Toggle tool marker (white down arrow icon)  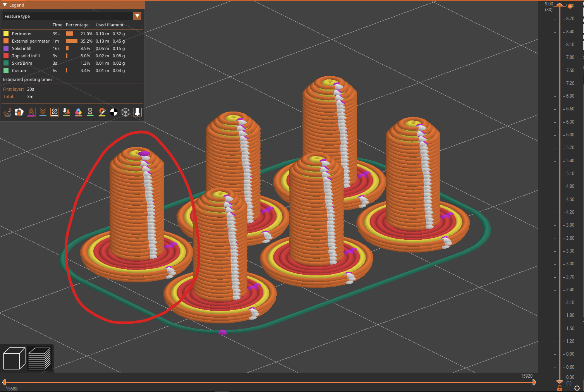point(137,112)
